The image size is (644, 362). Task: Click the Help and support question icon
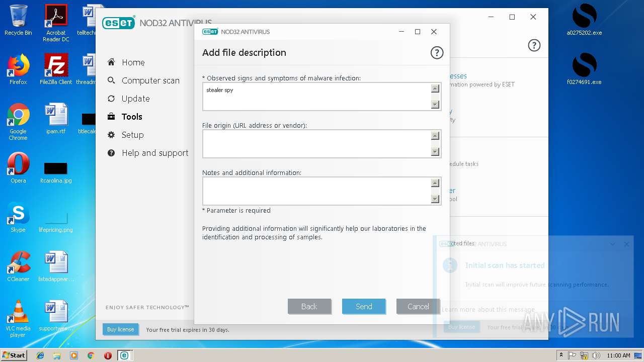point(111,153)
